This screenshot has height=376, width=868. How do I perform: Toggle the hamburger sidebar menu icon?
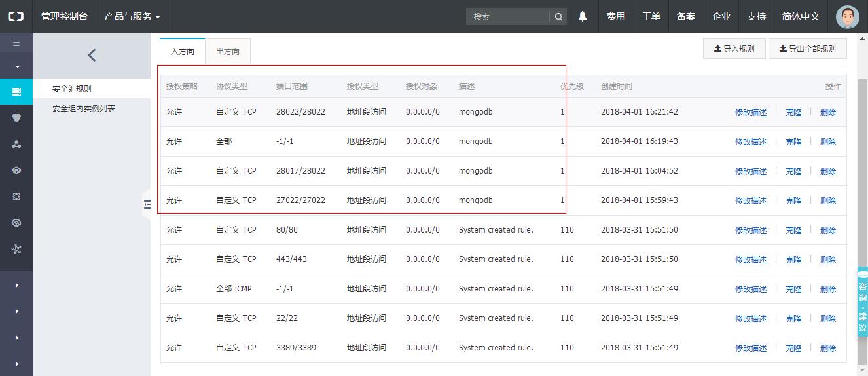[16, 43]
